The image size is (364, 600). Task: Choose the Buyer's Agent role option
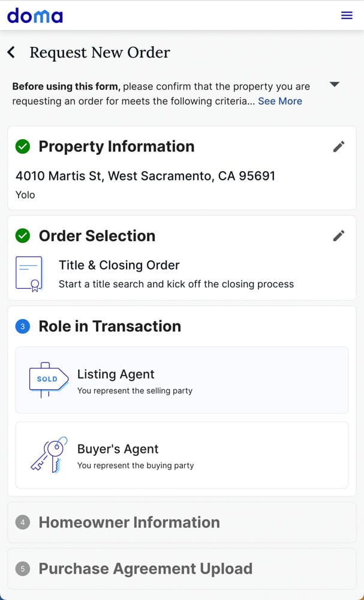[x=182, y=455]
